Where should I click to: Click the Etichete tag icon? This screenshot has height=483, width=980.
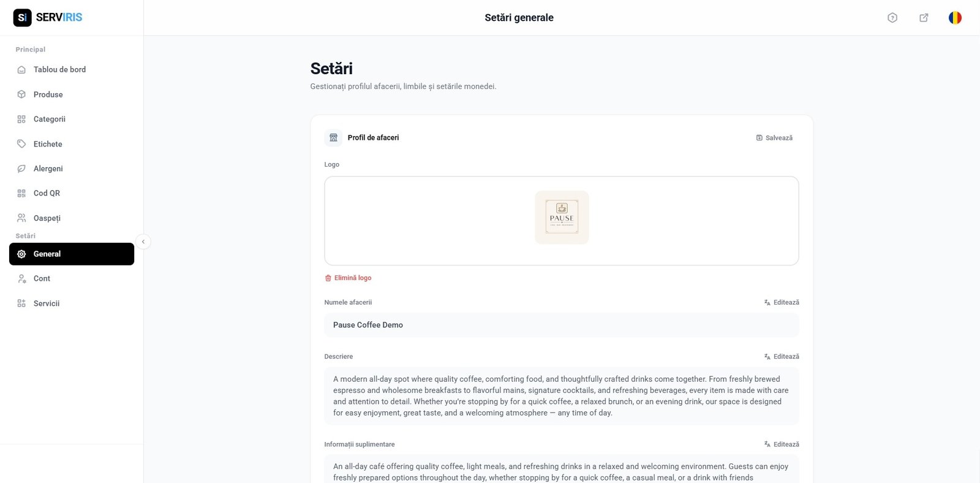point(21,144)
